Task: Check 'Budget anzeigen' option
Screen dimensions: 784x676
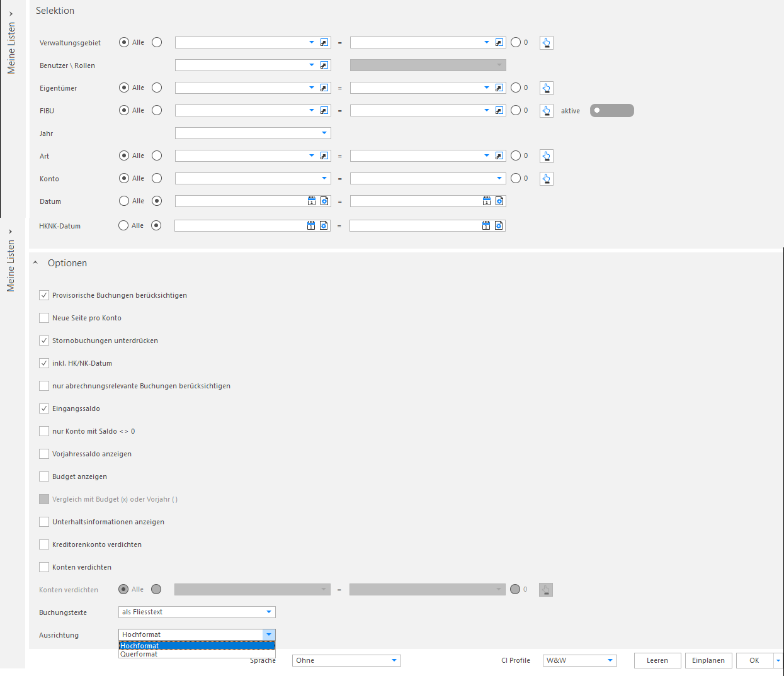Action: pos(44,476)
